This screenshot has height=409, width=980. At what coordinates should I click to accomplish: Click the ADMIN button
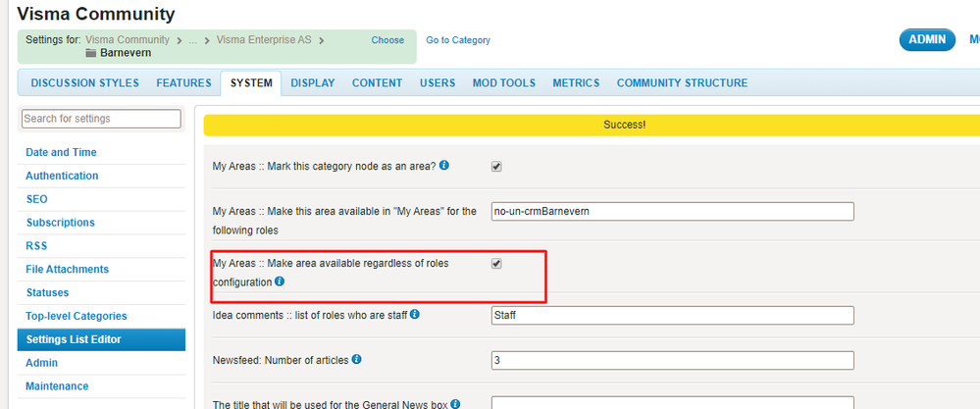pos(927,40)
